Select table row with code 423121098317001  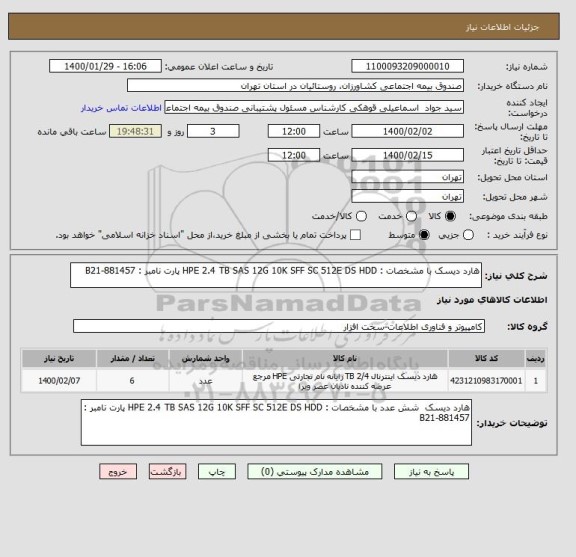click(284, 381)
